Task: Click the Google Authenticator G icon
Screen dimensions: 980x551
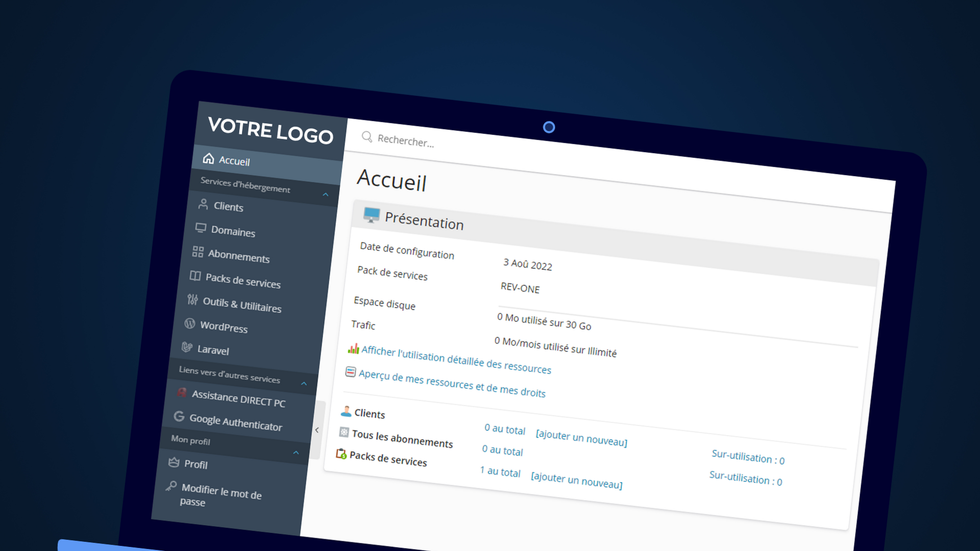Action: tap(179, 416)
